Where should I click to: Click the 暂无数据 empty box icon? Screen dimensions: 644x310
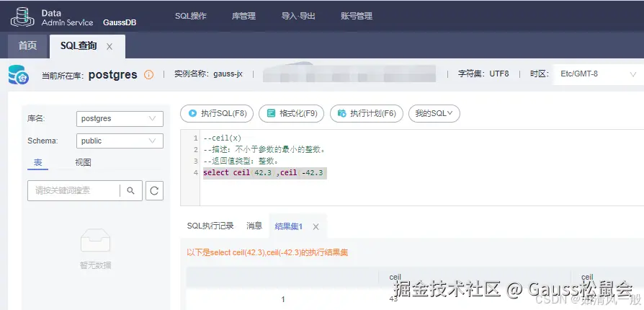[x=95, y=241]
